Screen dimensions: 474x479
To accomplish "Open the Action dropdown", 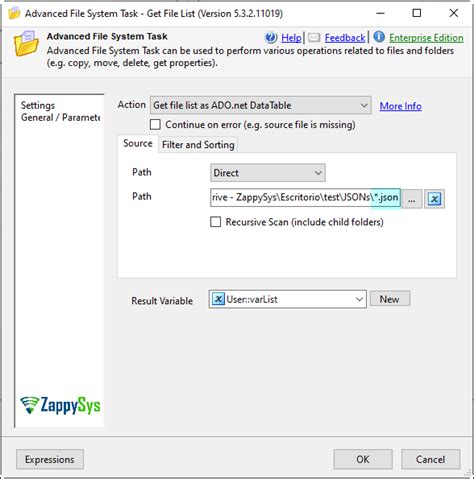I will (261, 105).
